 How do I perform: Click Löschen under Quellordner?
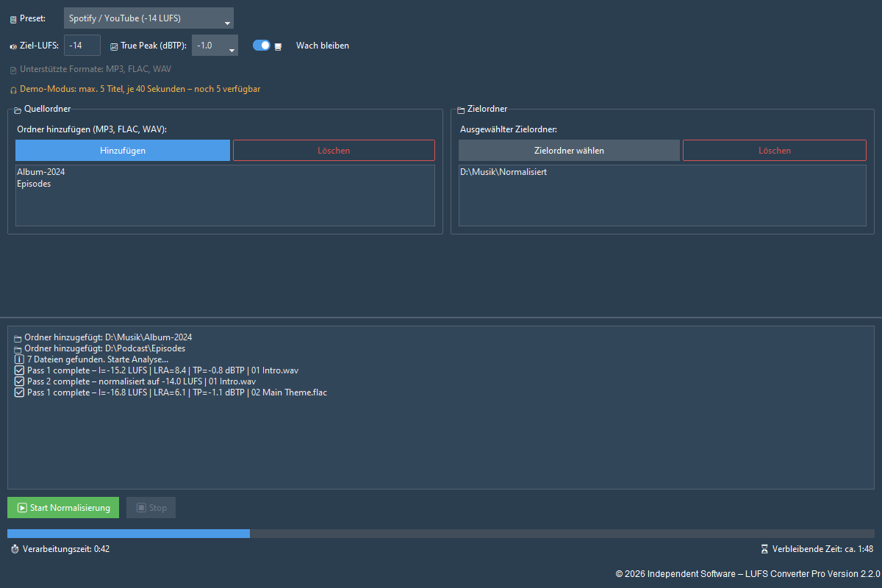point(334,151)
